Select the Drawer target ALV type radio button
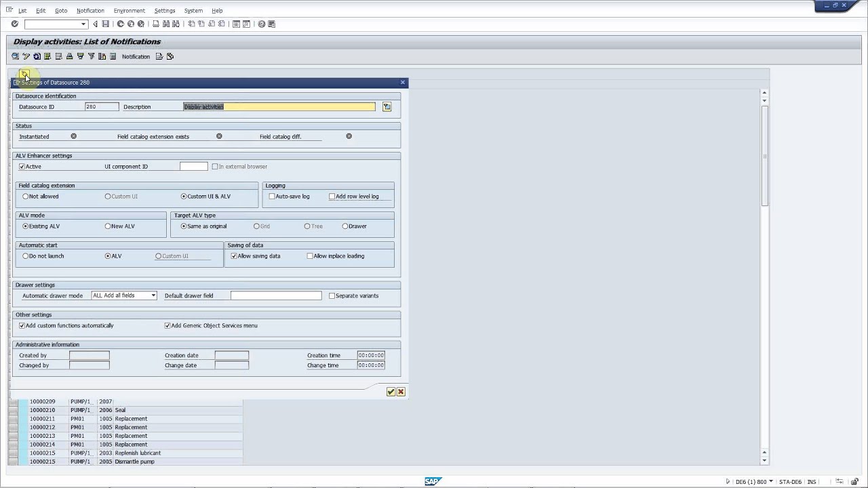The image size is (868, 488). [x=345, y=226]
